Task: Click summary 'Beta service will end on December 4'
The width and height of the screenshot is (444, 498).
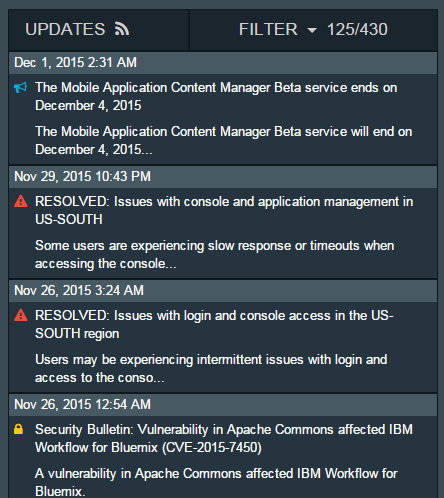Action: point(224,140)
